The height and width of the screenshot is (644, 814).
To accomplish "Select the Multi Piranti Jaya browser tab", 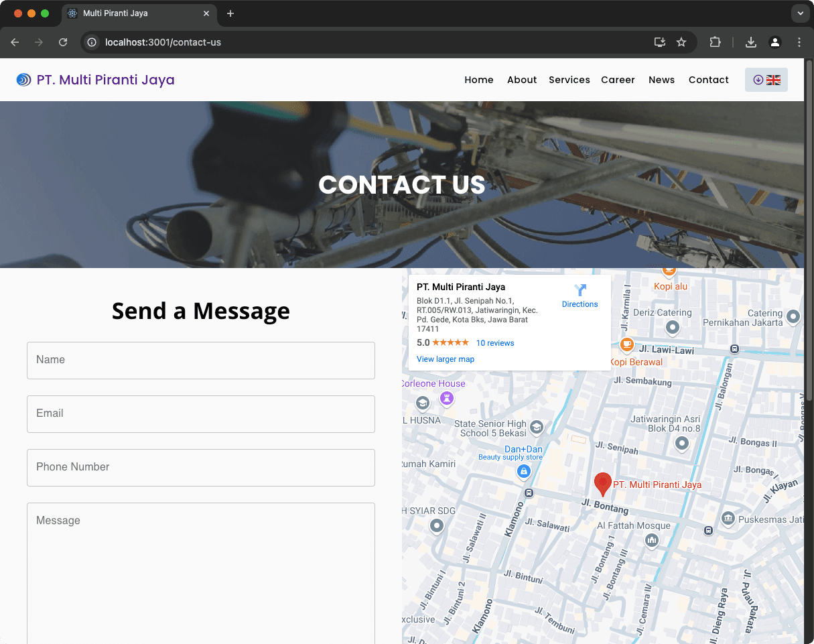I will coord(139,14).
